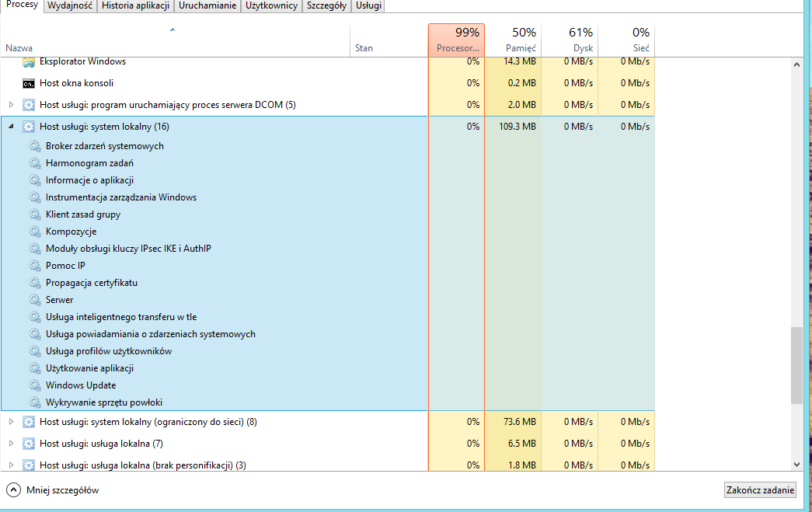Open the Historia aplikacji tab
This screenshot has width=812, height=512.
click(136, 5)
